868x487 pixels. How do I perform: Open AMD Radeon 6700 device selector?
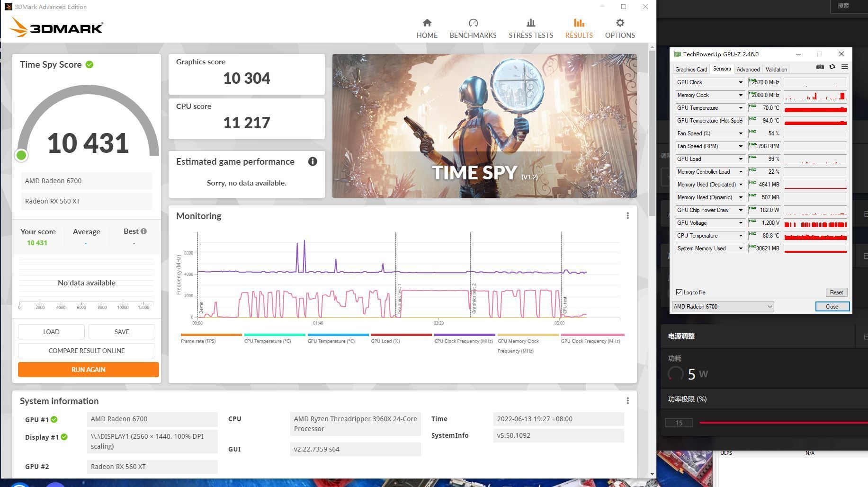pos(723,307)
